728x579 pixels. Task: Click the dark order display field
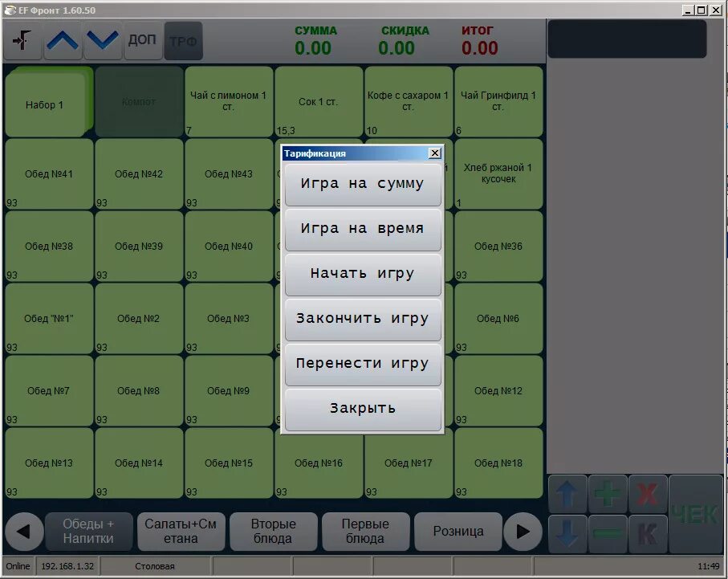[x=627, y=39]
